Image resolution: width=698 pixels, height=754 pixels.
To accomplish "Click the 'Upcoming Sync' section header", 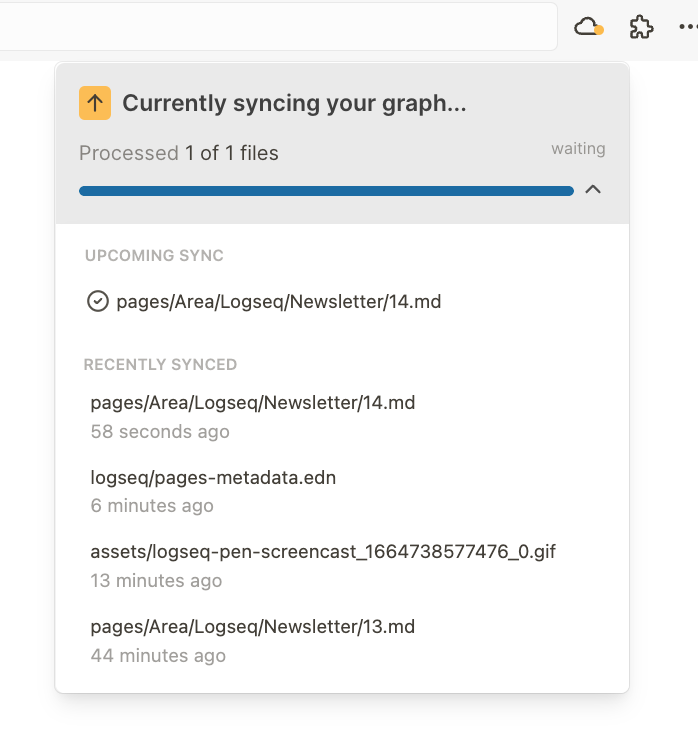I will [154, 255].
